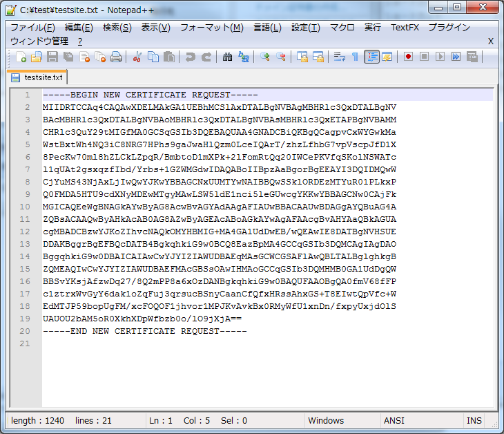Open the マクロ menu

(342, 28)
